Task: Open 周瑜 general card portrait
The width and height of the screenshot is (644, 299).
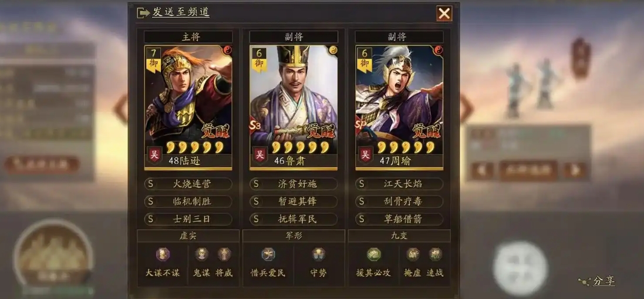Action: click(399, 107)
